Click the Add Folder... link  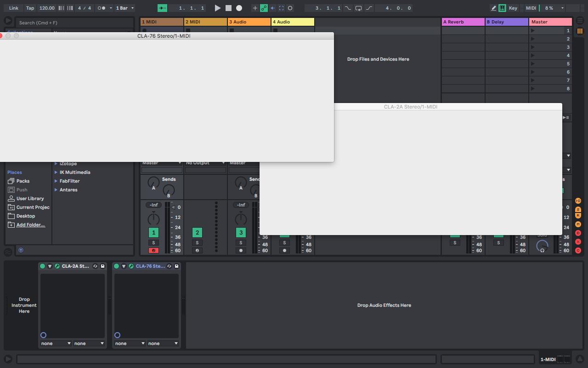[x=31, y=225]
